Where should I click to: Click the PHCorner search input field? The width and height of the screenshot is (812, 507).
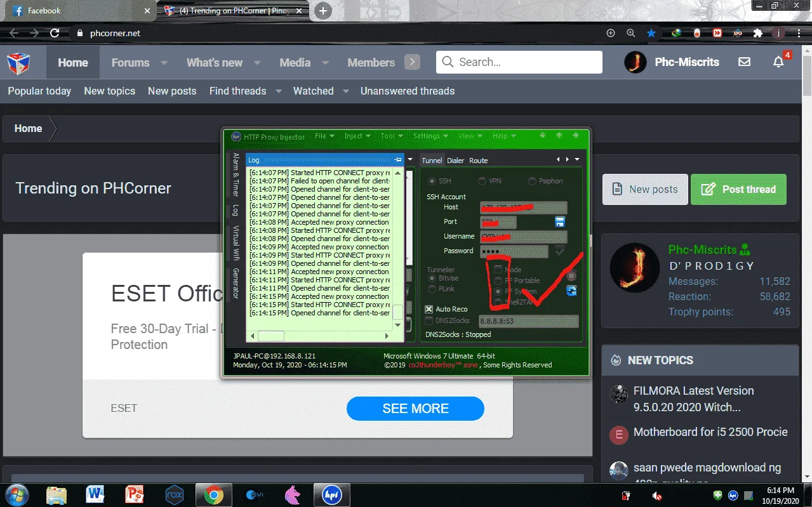(x=519, y=62)
